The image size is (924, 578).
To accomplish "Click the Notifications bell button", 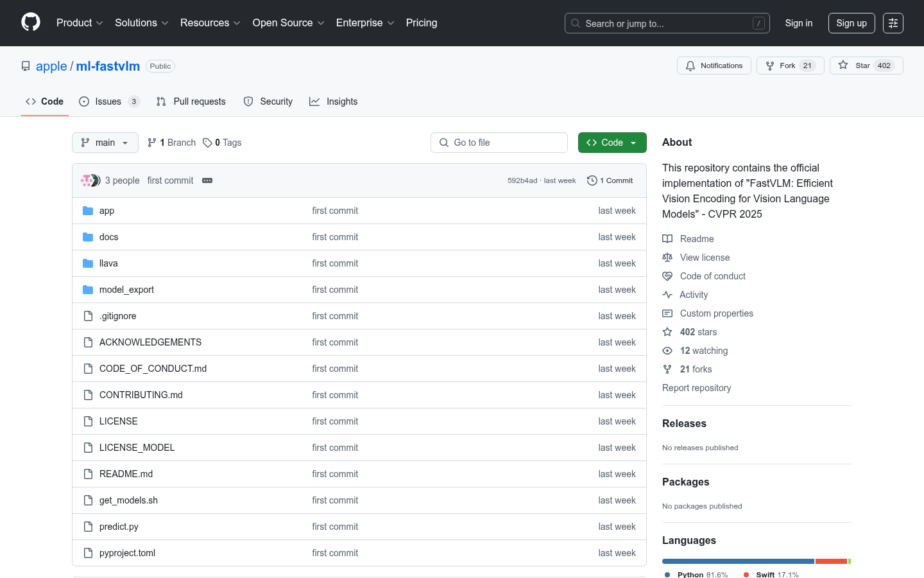I will (714, 66).
